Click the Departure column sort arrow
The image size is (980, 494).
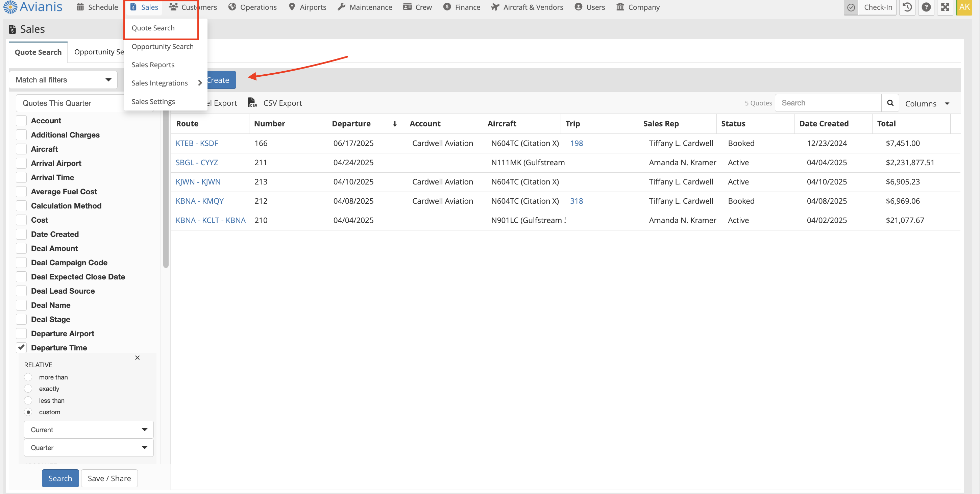coord(395,124)
